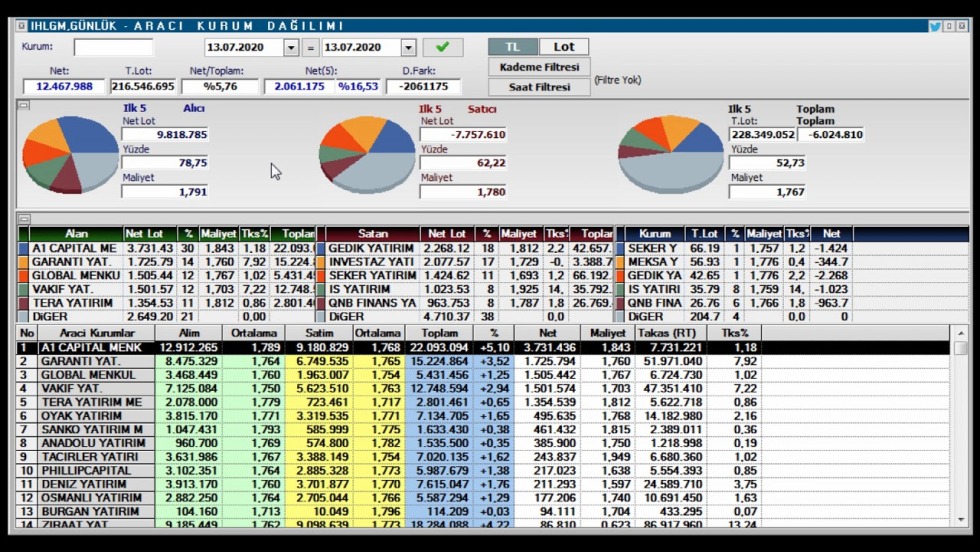The height and width of the screenshot is (552, 980).
Task: Click the Twitter bird icon in title bar
Action: tap(935, 26)
